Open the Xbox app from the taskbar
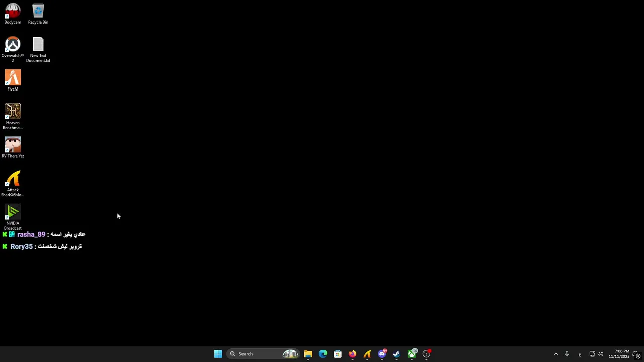The image size is (644, 362). point(412,354)
